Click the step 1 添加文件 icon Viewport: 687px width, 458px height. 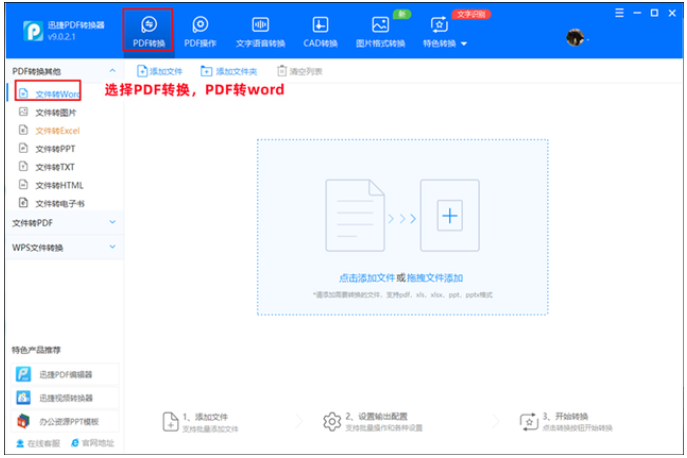tap(170, 422)
